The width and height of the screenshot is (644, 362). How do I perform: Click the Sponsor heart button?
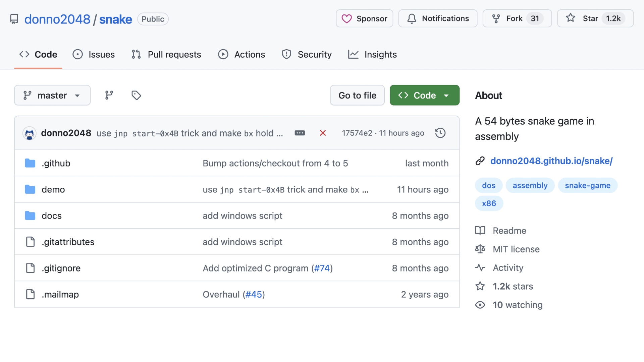pyautogui.click(x=364, y=18)
